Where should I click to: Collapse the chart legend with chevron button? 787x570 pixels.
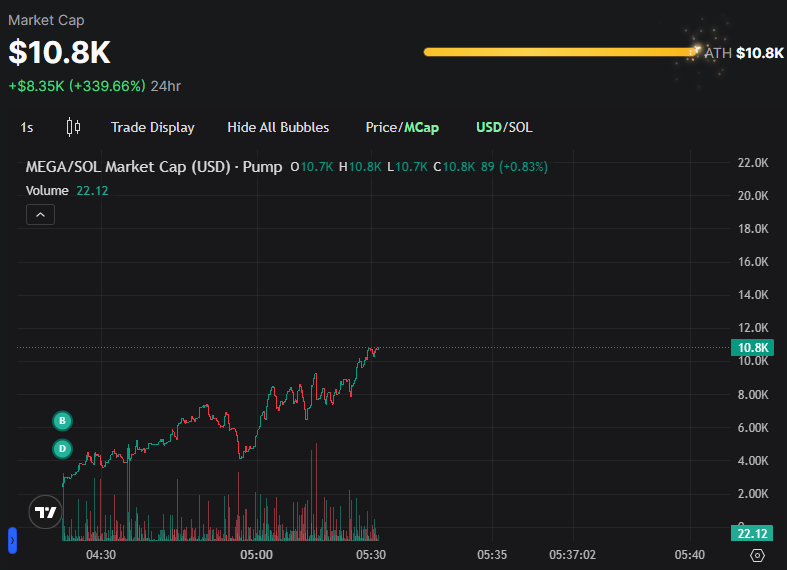(x=40, y=215)
